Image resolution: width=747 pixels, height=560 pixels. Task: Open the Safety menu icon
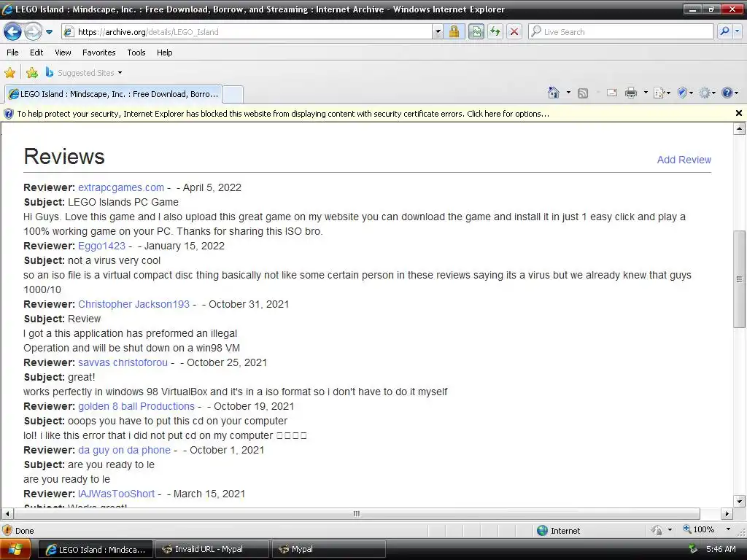pos(685,93)
